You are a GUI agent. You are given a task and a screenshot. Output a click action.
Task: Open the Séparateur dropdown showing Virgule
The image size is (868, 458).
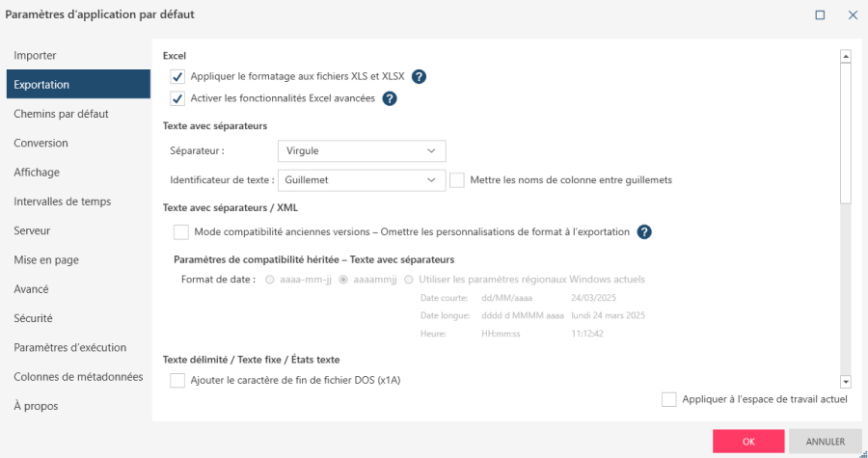point(361,150)
